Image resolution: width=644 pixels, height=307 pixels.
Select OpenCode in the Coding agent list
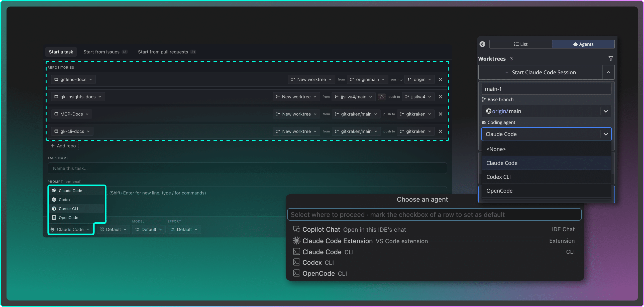(546, 191)
